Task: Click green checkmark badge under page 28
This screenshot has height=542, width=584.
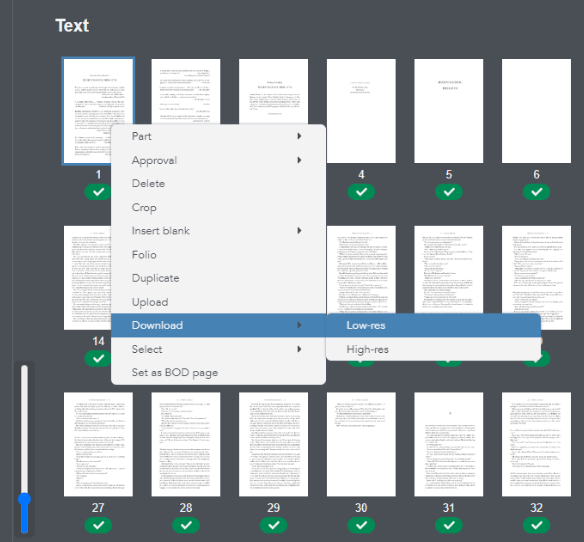Action: pyautogui.click(x=186, y=525)
